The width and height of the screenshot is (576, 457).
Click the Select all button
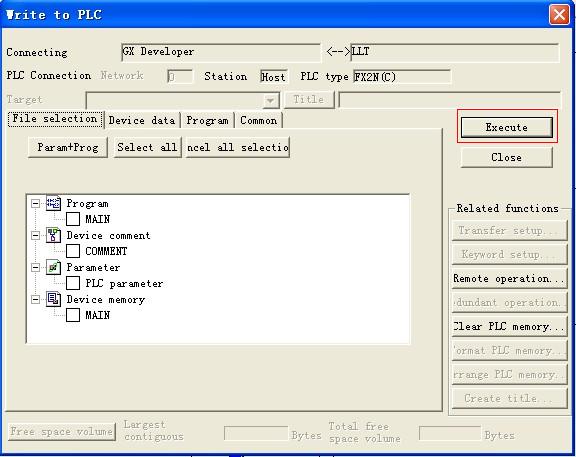tap(147, 147)
